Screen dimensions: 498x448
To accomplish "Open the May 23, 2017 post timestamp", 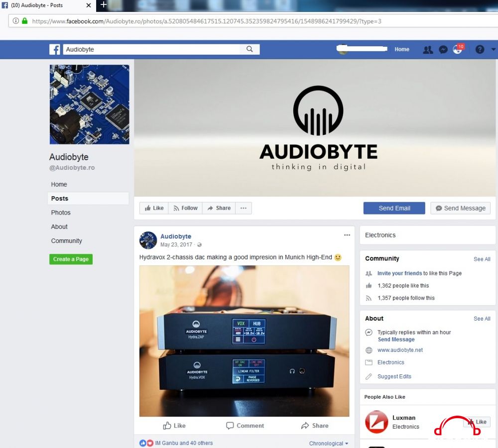I will (176, 245).
